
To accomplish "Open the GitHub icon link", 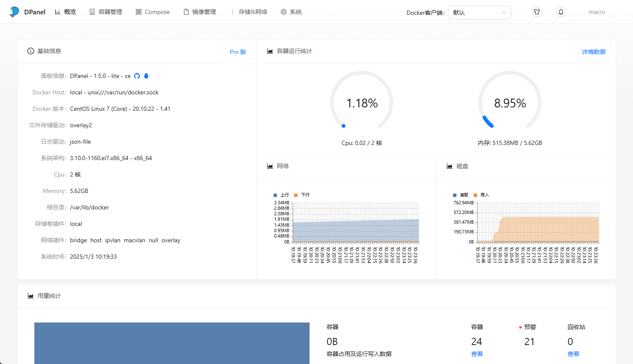I will (x=137, y=76).
